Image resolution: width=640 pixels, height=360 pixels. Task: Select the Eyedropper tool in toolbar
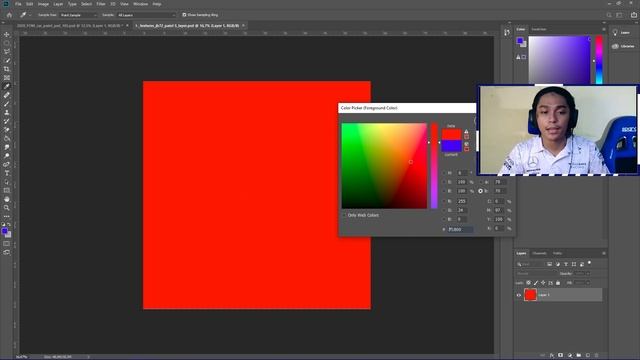[7, 86]
